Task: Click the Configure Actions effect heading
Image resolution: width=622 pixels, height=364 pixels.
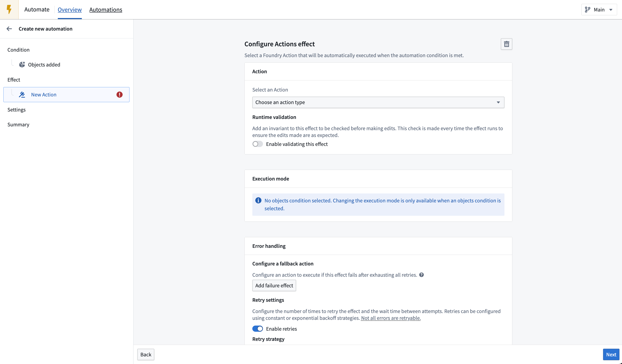Action: (x=279, y=44)
